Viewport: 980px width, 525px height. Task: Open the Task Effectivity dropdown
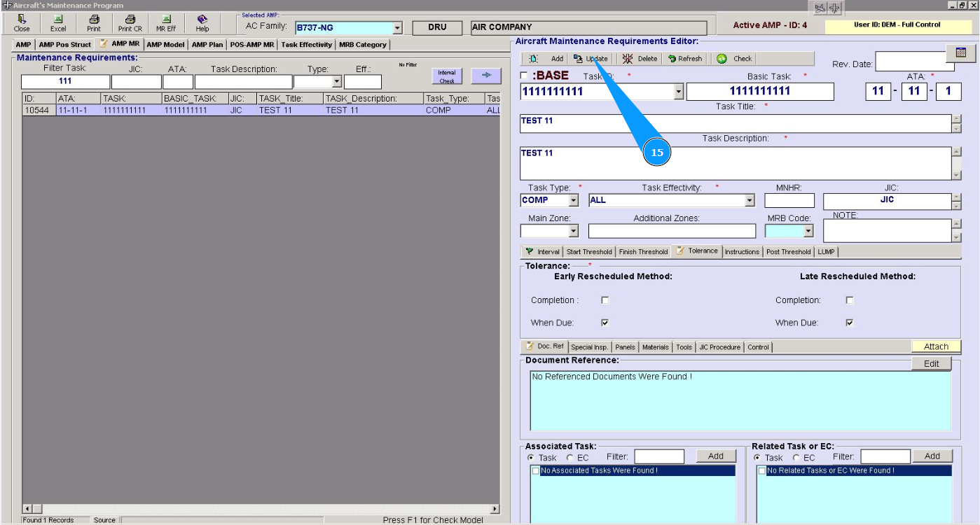[750, 201]
